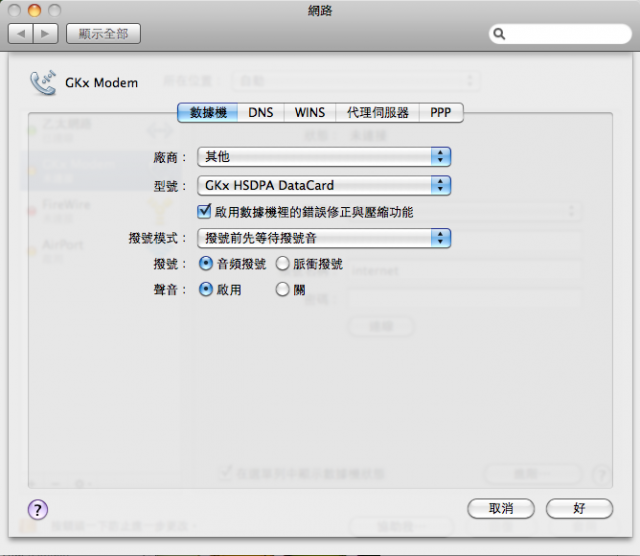Click the search magnifier icon

[x=499, y=33]
